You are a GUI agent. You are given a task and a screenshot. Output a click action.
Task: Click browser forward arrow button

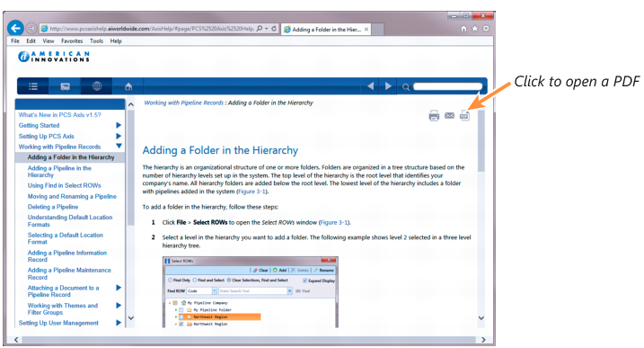click(x=31, y=29)
